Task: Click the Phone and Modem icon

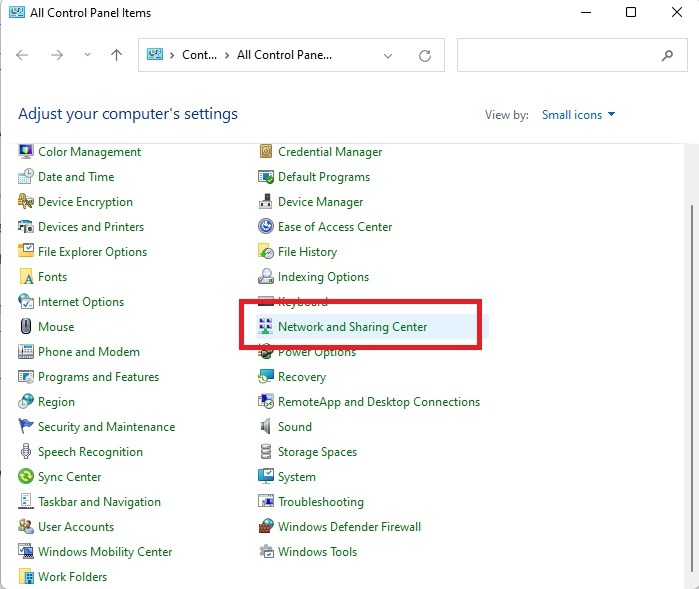Action: [x=26, y=351]
